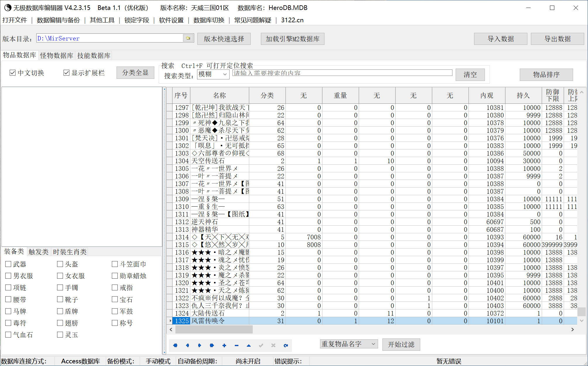Click the 分类全显 button
This screenshot has height=366, width=588.
coord(135,73)
